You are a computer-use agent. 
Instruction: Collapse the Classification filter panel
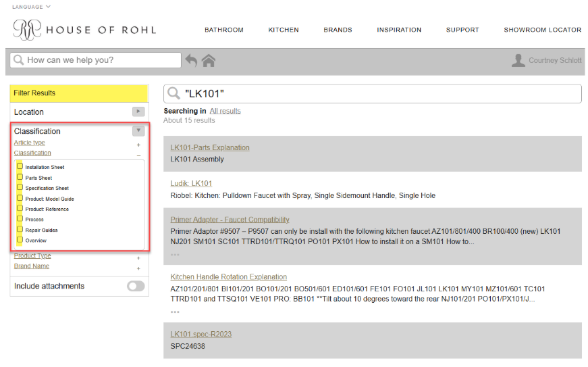point(138,130)
